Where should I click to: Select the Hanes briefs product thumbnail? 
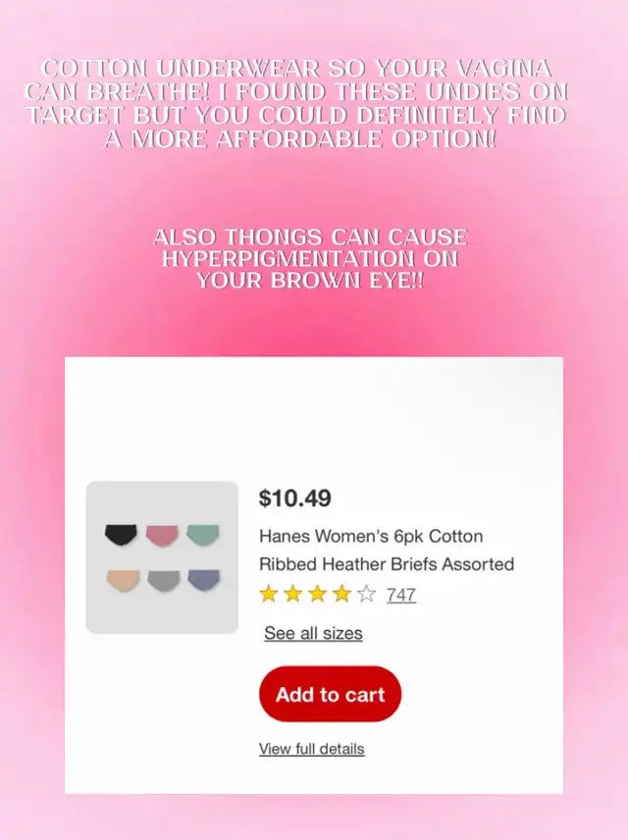coord(162,557)
